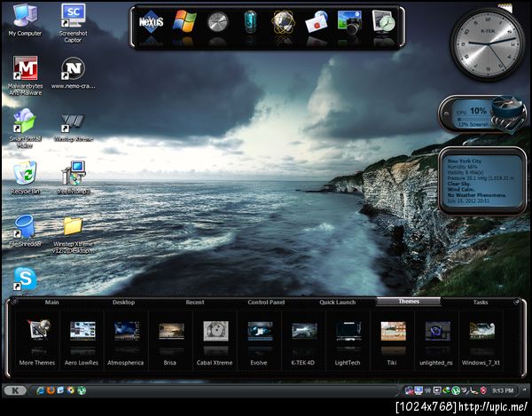Click the tray expand arrow beside the clock
This screenshot has height=416, width=532.
point(525,390)
